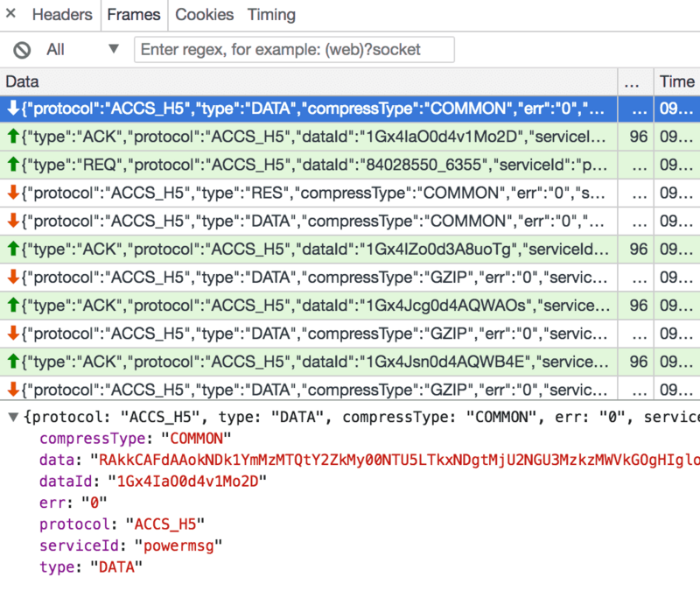This screenshot has height=591, width=700.
Task: Select ACK frame with dataId 1Gx4IZo0d3A8uoTg
Action: [350, 250]
